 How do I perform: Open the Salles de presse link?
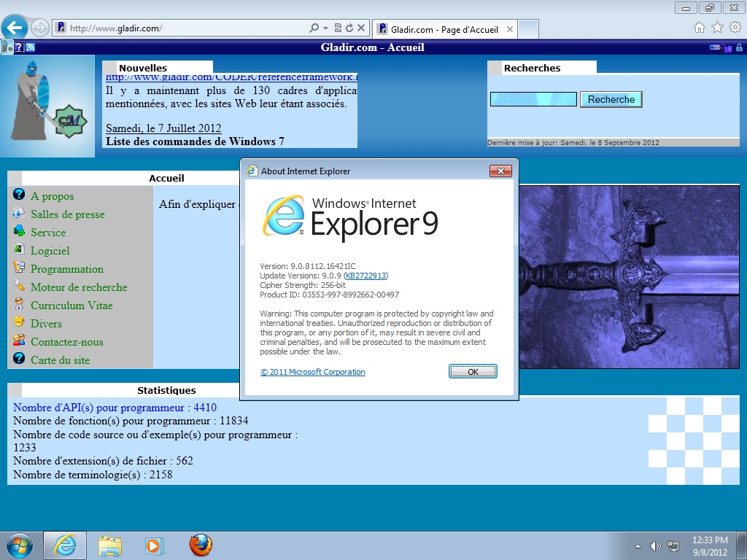pyautogui.click(x=68, y=214)
